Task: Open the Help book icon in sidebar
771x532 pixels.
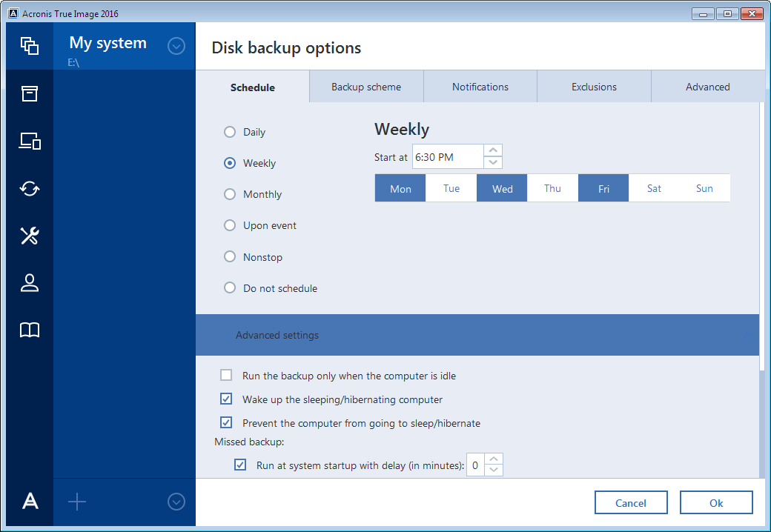Action: tap(29, 330)
